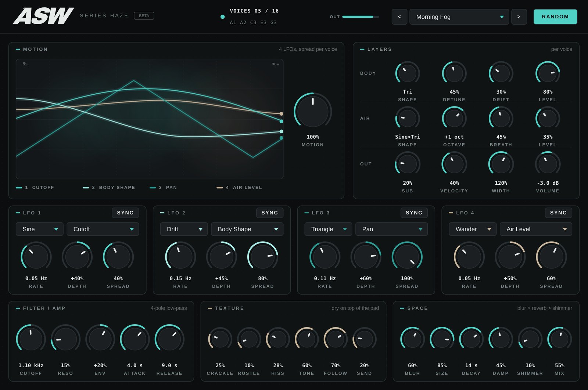The width and height of the screenshot is (588, 390).
Task: Open LFO 2 Body Shape target dropdown
Action: point(247,229)
